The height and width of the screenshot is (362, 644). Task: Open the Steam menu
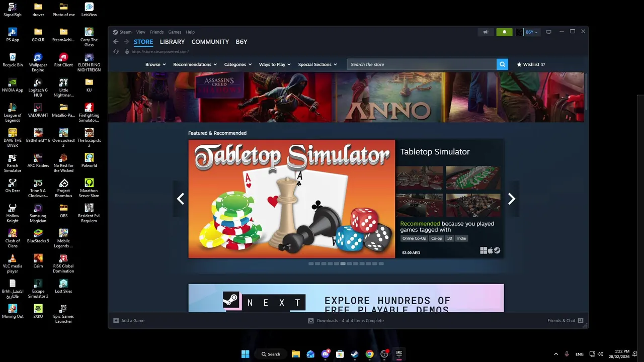(x=125, y=32)
